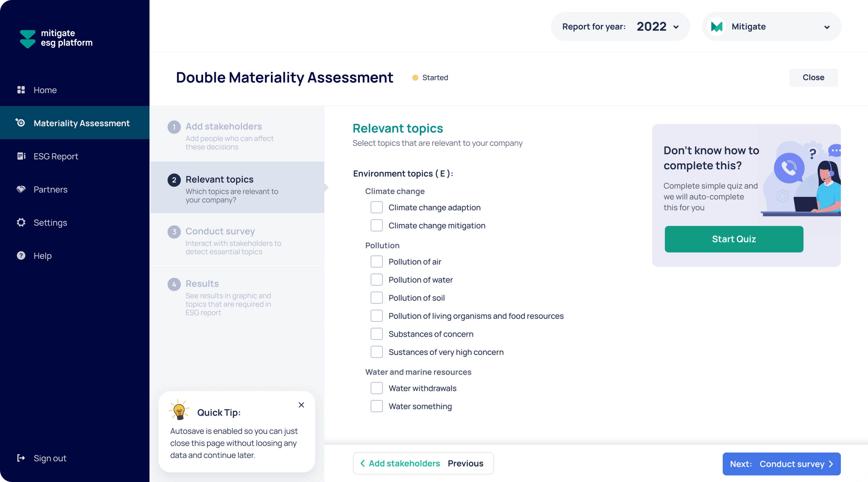The width and height of the screenshot is (868, 482).
Task: Open the Results step four
Action: click(x=202, y=284)
